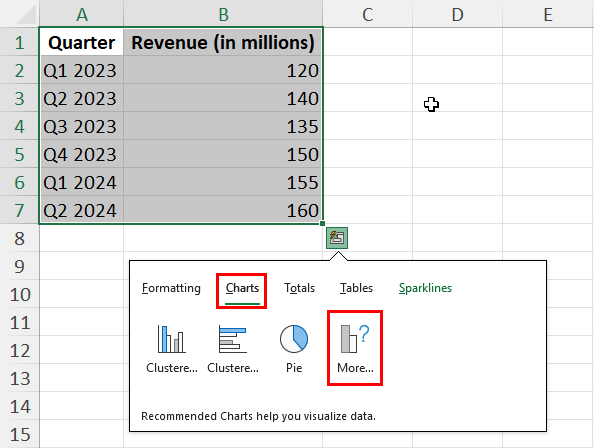
Task: Click the Quarter header cell
Action: coord(81,42)
